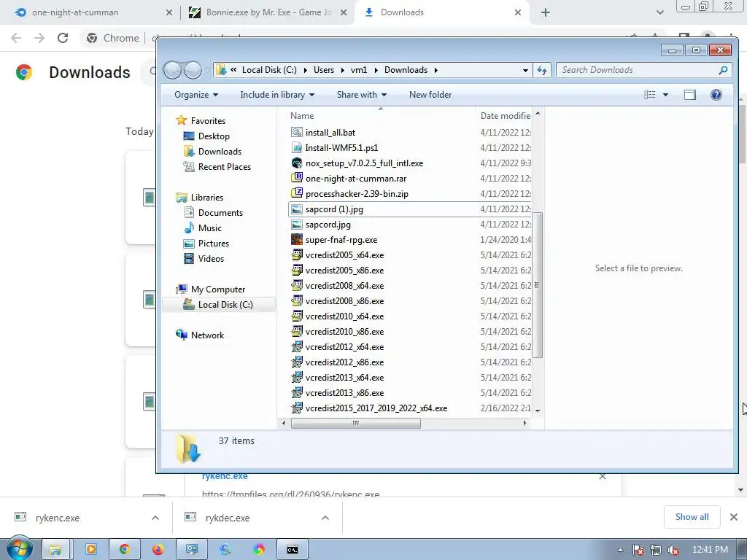Expand the views options dropdown arrow
The image size is (747, 560).
(665, 95)
